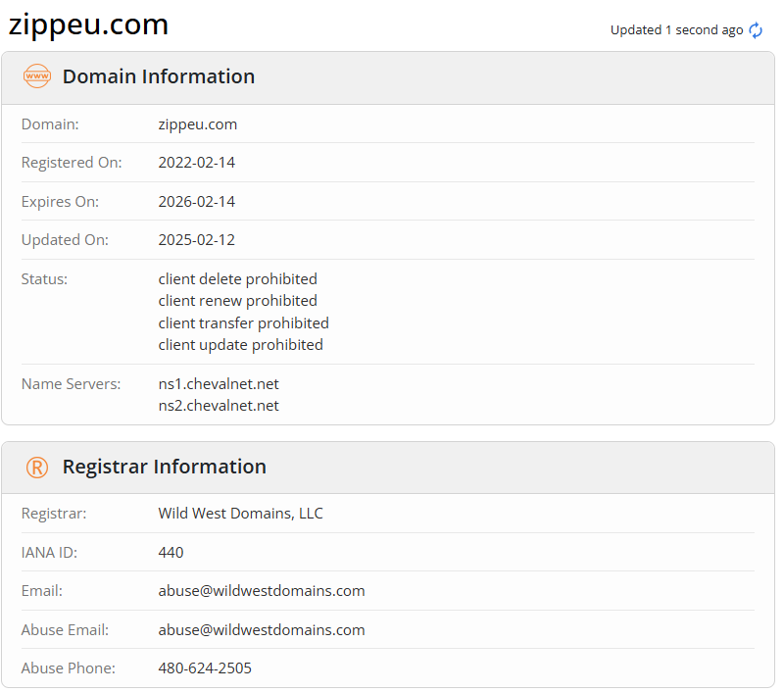Click the registered date 2022-02-14

pos(196,163)
